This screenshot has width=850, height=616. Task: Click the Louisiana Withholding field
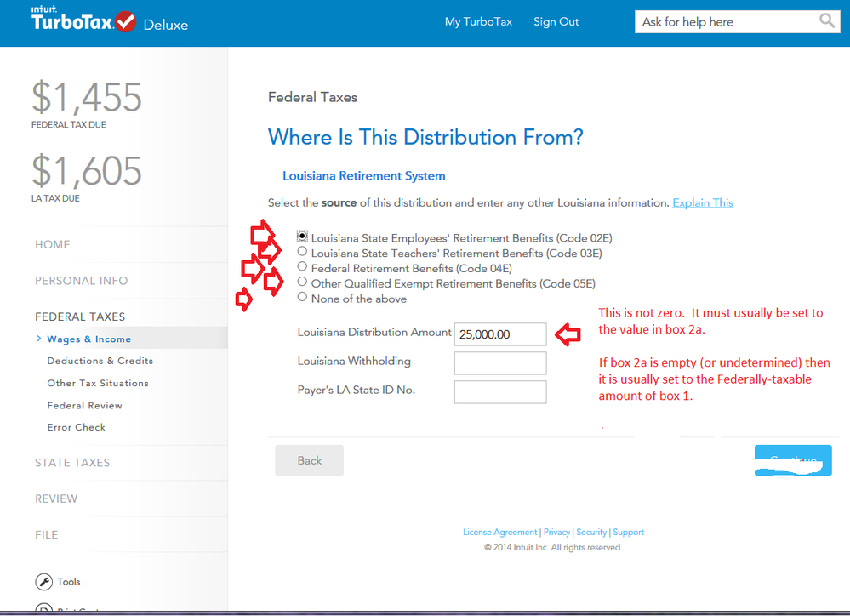point(499,362)
